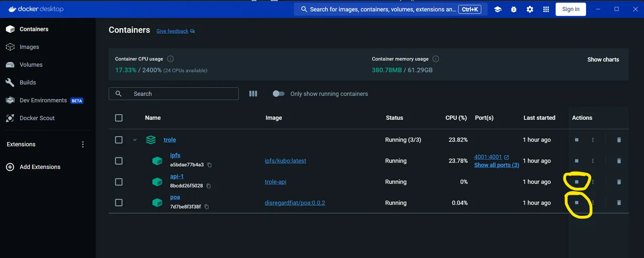Image resolution: width=644 pixels, height=258 pixels.
Task: Delete the poa container
Action: coord(619,203)
